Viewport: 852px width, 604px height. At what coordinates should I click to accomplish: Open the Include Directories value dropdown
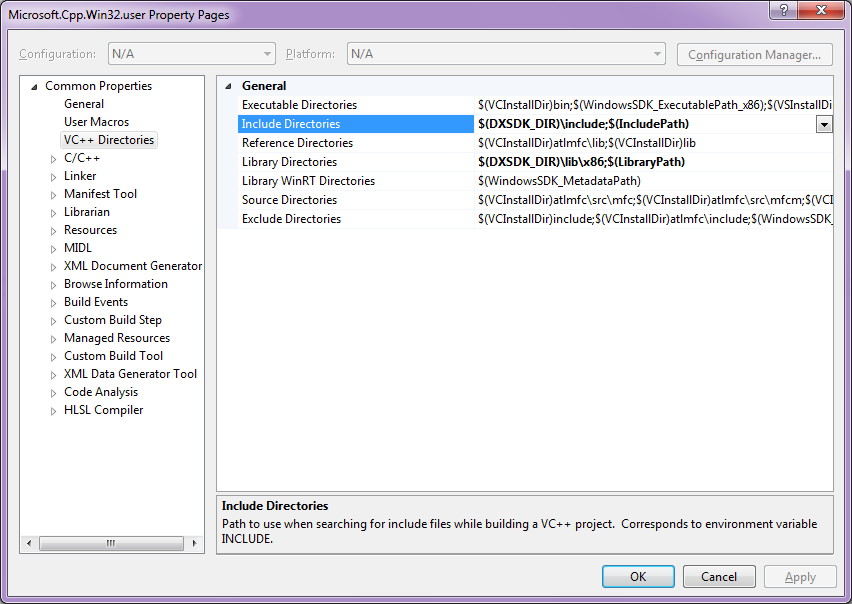[x=824, y=124]
